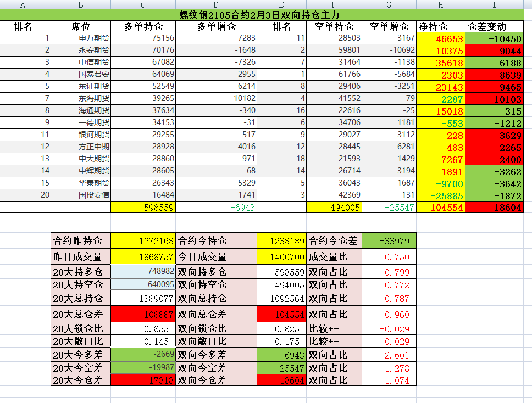This screenshot has width=532, height=403.
Task: Select today's open interest 1238189
Action: pyautogui.click(x=281, y=240)
